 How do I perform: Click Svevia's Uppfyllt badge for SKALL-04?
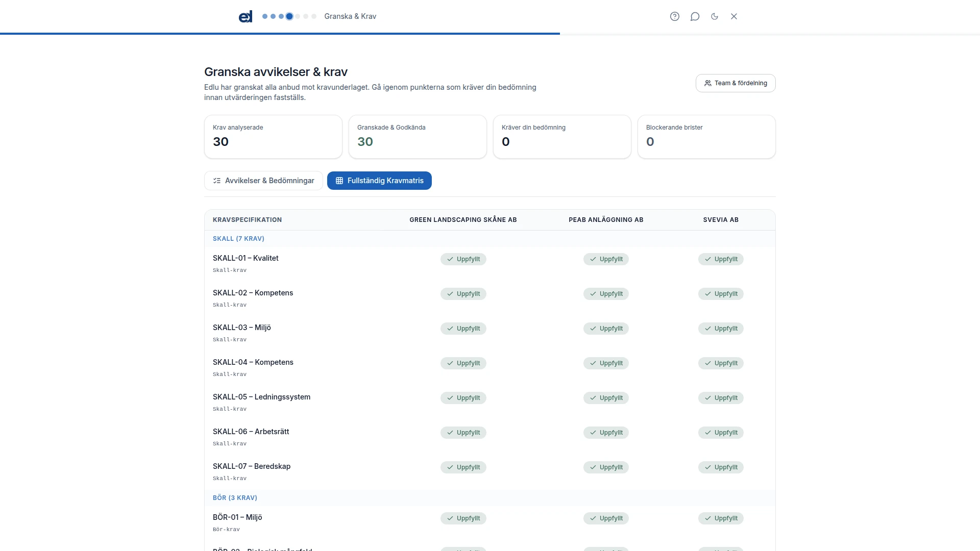click(721, 363)
